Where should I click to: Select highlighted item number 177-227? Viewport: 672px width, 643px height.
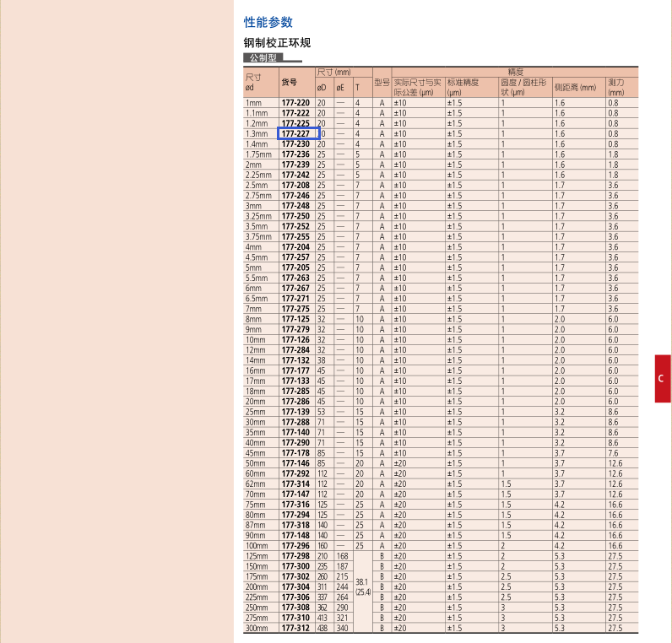pyautogui.click(x=295, y=133)
